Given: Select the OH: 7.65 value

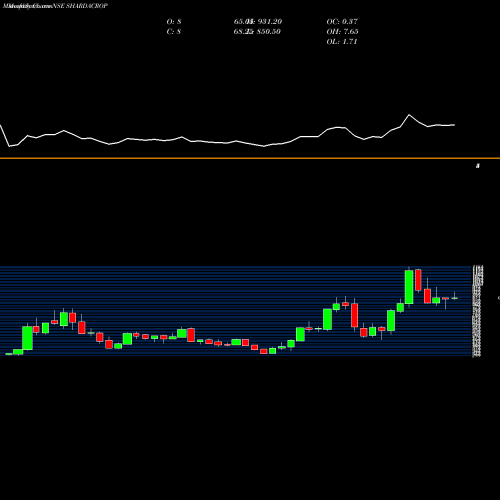Looking at the screenshot, I should coord(342,32).
